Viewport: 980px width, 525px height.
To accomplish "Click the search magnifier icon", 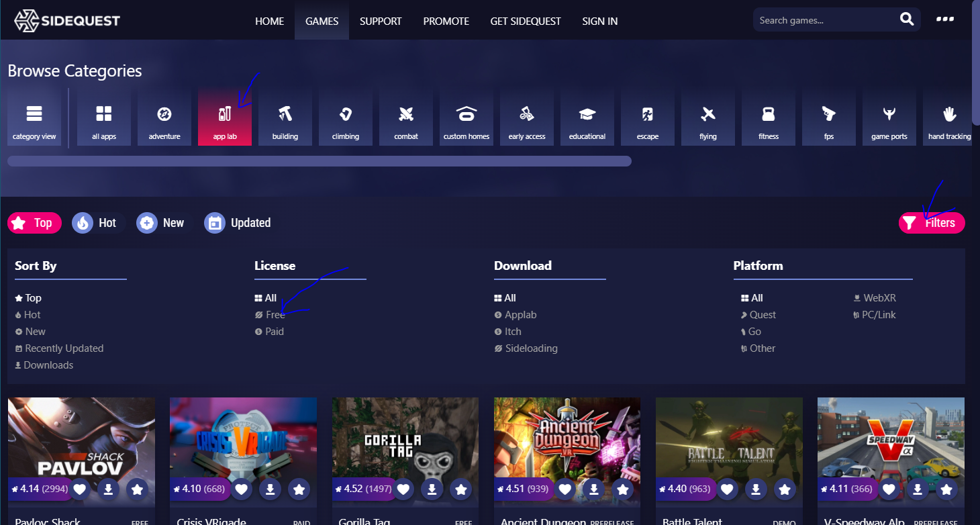I will pos(907,19).
